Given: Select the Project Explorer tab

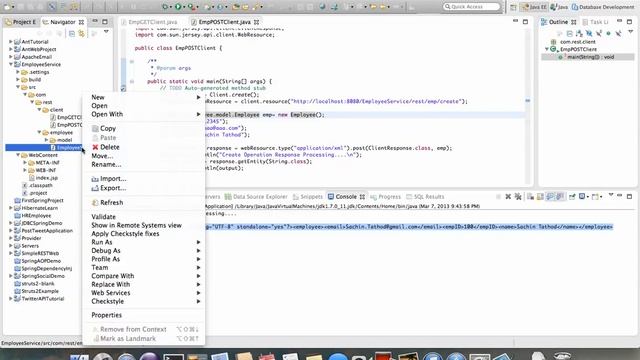Looking at the screenshot, I should tap(21, 22).
